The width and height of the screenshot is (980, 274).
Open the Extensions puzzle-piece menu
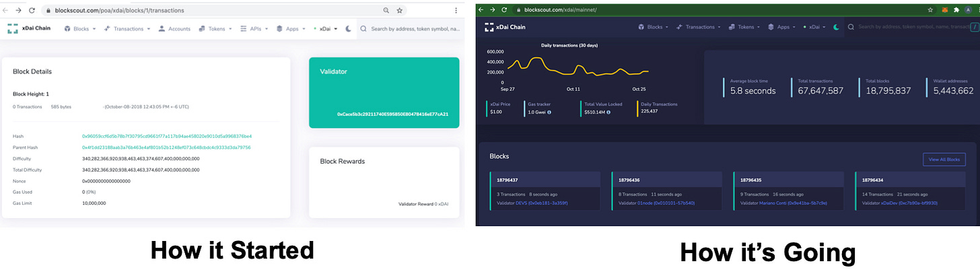[956, 10]
